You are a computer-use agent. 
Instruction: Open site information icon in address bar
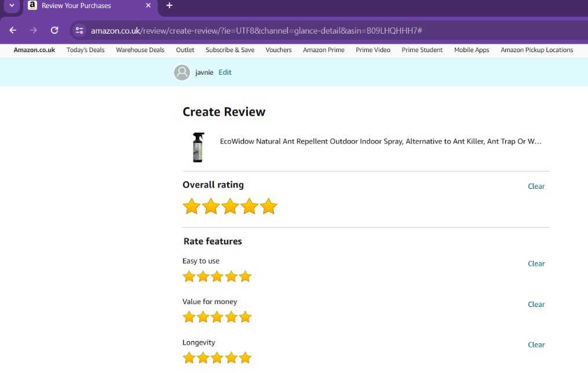point(79,30)
